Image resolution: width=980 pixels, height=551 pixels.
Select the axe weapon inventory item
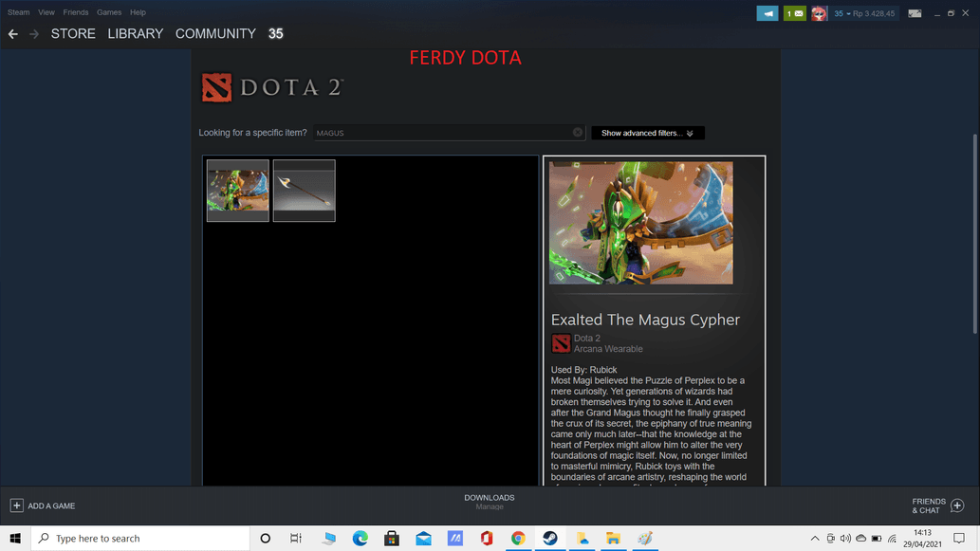305,191
